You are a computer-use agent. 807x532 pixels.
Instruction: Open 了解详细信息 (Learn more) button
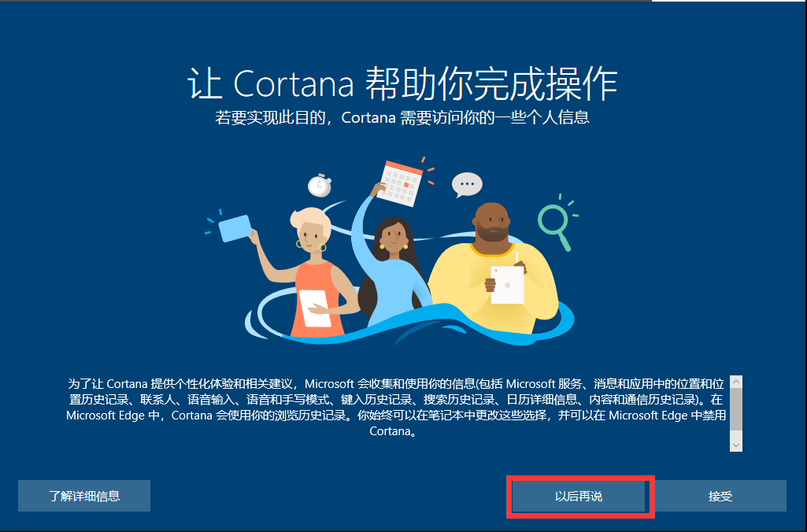(x=84, y=496)
